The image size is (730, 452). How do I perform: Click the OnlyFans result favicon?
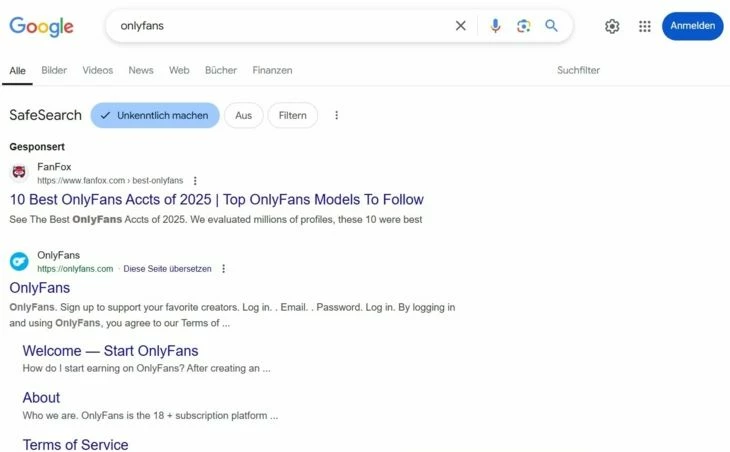(19, 261)
